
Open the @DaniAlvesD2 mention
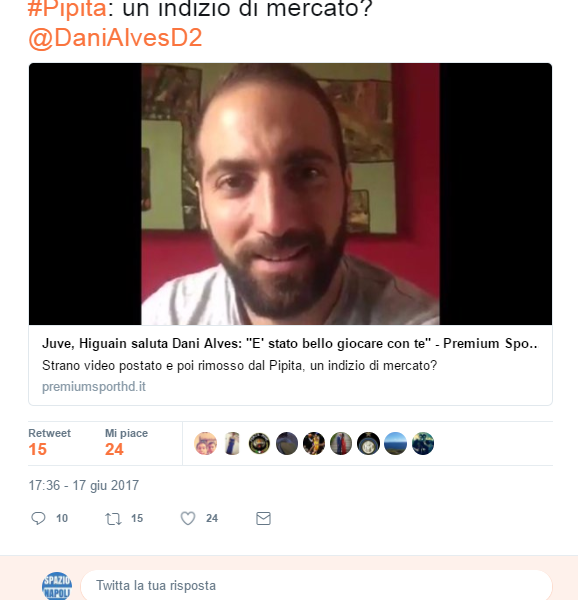pyautogui.click(x=115, y=38)
